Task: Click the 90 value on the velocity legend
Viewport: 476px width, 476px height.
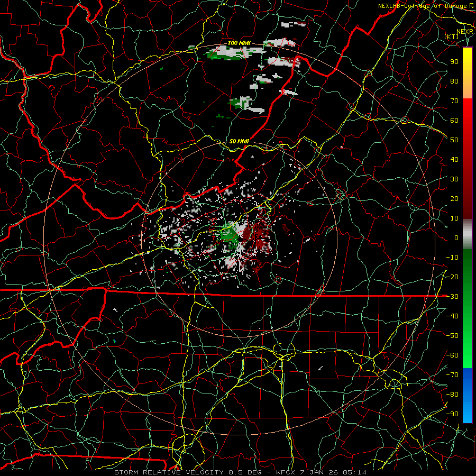Action: click(454, 62)
